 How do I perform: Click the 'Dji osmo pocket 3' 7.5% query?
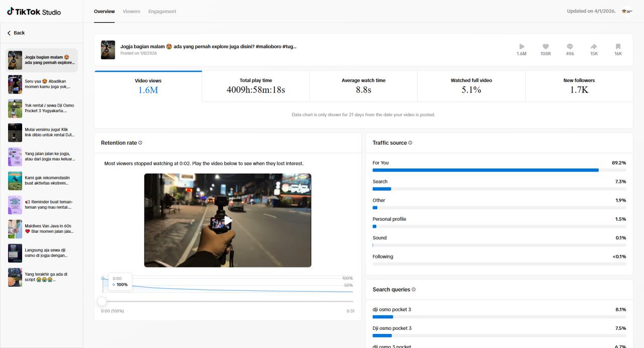click(499, 331)
